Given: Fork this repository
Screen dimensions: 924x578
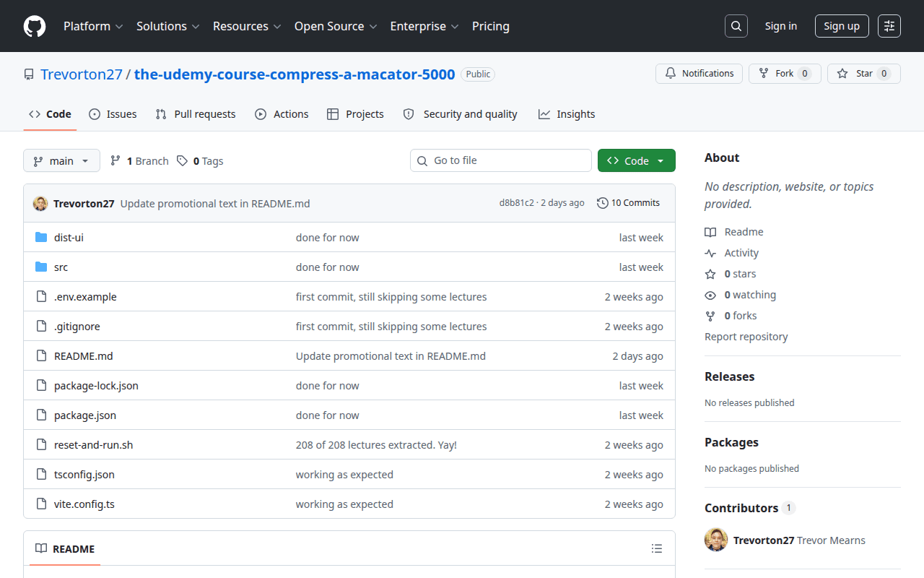Looking at the screenshot, I should pyautogui.click(x=785, y=74).
